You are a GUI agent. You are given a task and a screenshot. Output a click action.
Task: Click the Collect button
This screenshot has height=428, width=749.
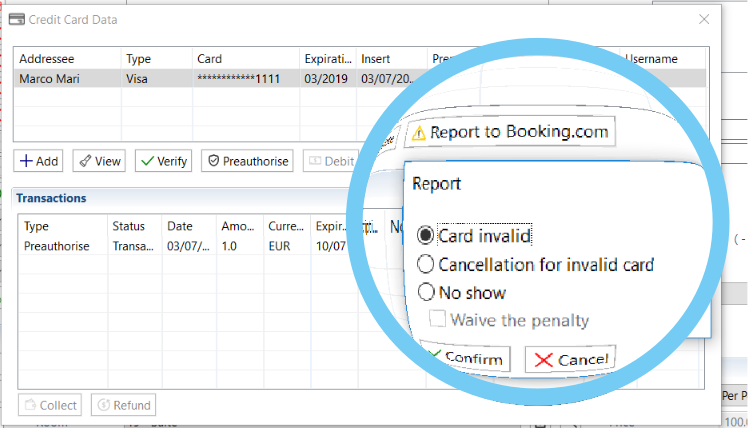50,405
